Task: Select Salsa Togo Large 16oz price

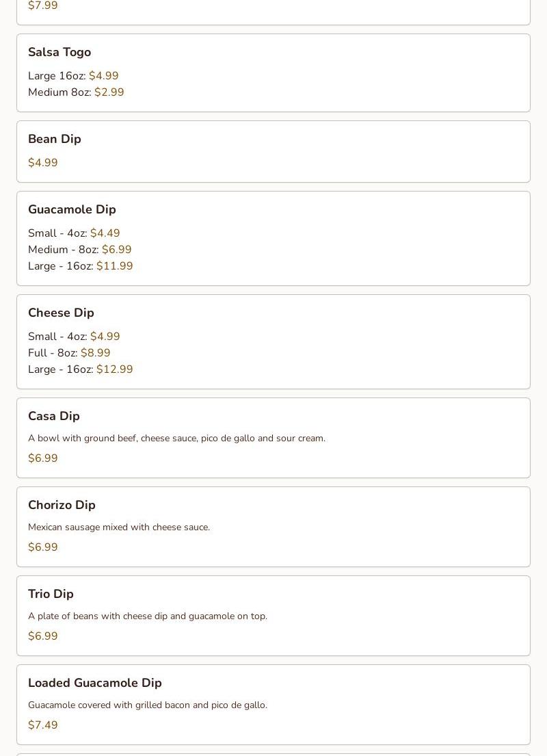Action: (103, 76)
